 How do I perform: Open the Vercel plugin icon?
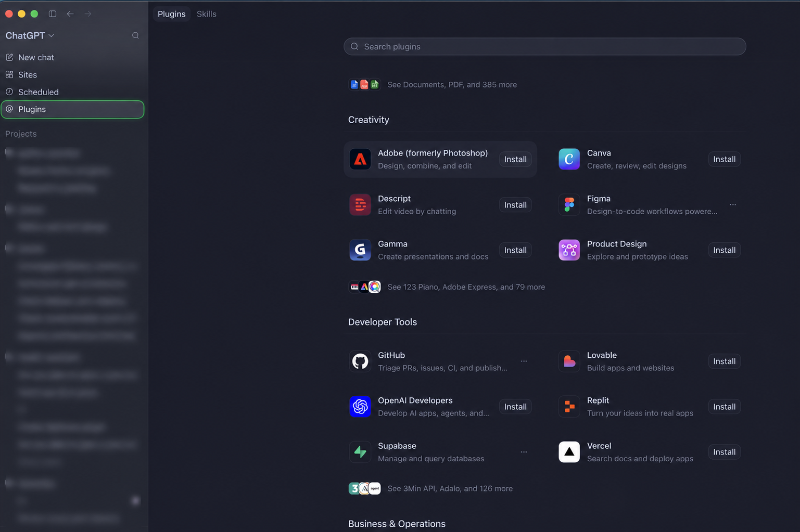569,452
